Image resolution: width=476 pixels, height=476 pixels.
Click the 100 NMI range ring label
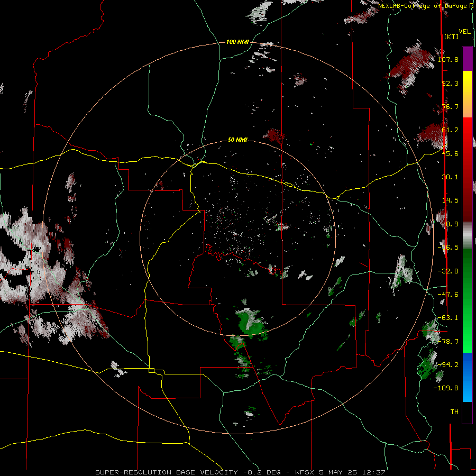(237, 42)
